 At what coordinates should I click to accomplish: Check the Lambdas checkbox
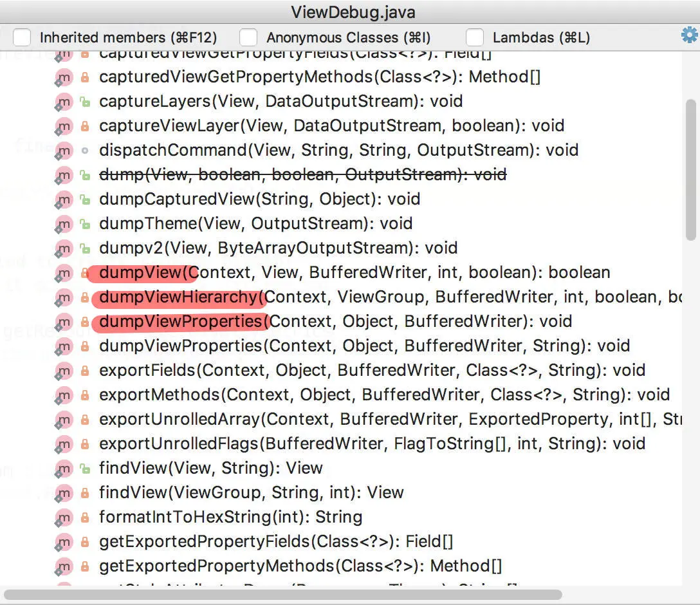tap(475, 37)
